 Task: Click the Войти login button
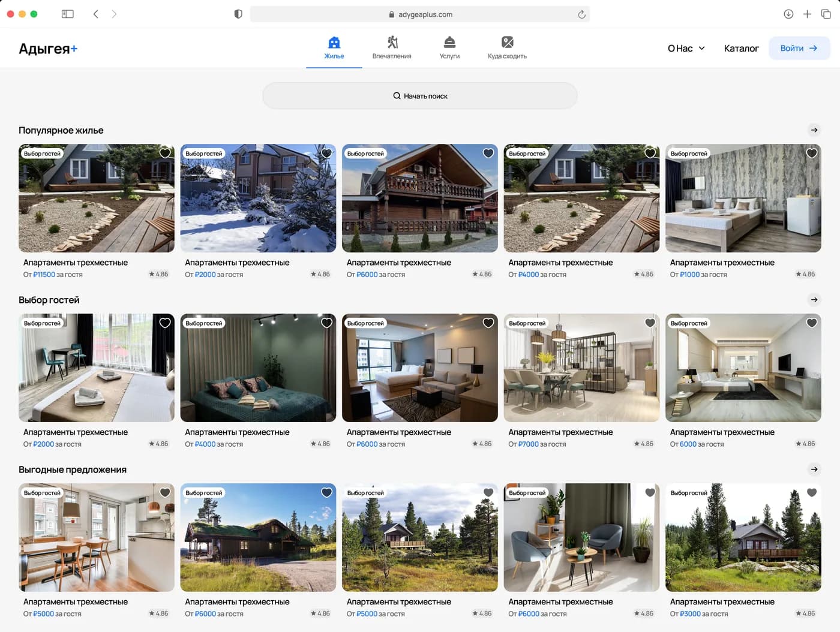coord(799,48)
